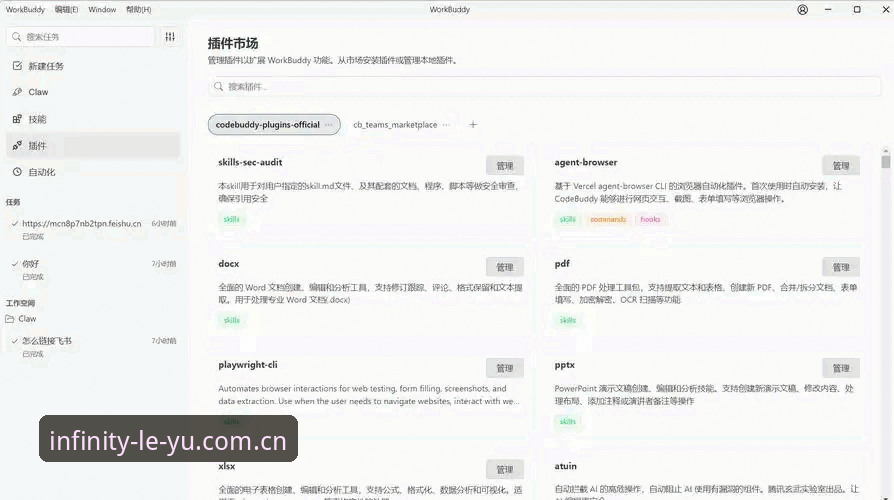Switch to cb_teams_marketplace tab

tap(395, 125)
